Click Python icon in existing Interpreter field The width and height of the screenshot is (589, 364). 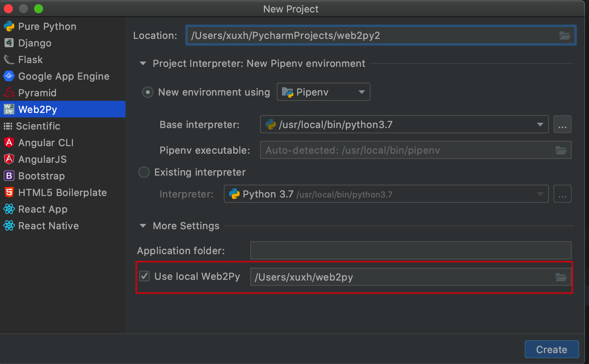(x=234, y=194)
